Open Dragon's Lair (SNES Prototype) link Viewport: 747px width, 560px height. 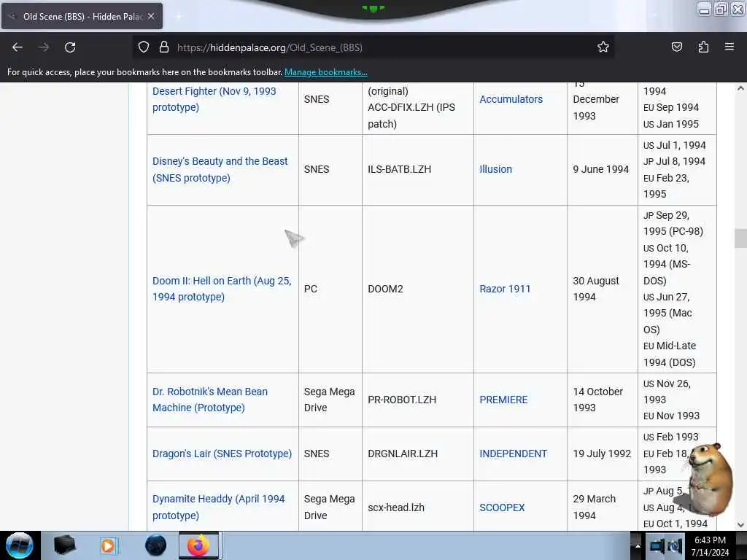point(222,454)
